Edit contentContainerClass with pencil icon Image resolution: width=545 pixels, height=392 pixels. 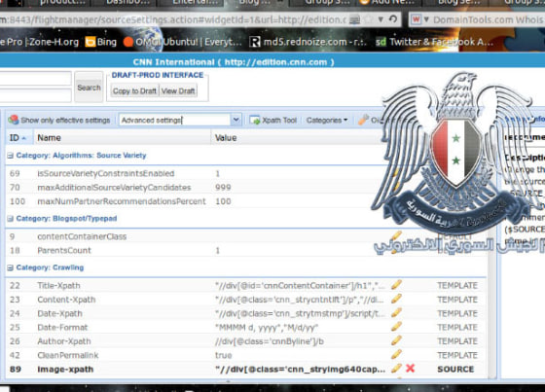pyautogui.click(x=396, y=236)
